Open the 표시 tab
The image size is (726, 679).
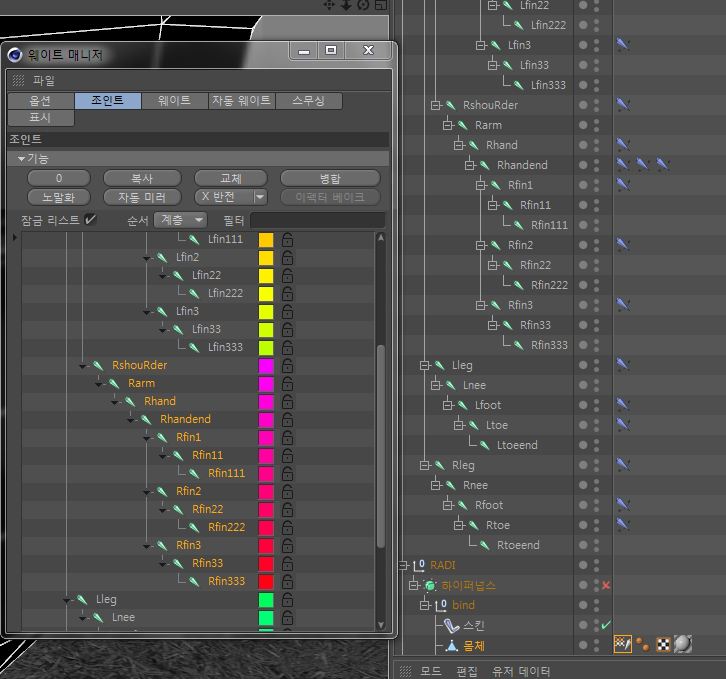41,117
